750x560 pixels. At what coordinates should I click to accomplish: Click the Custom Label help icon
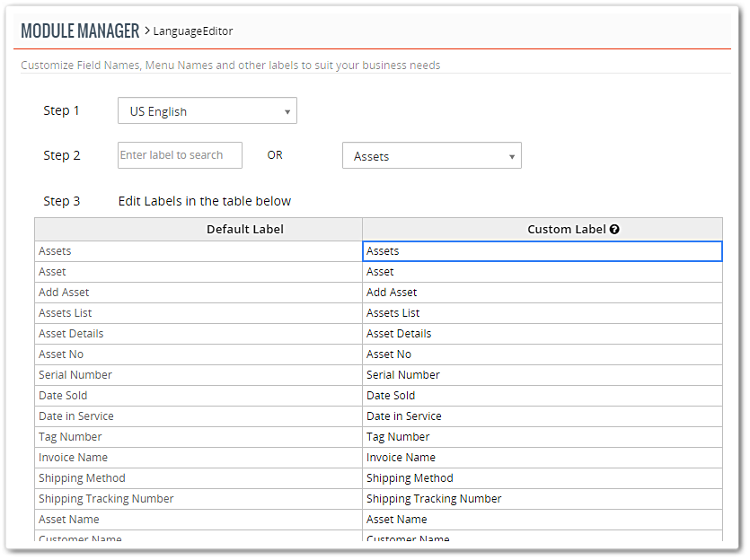[x=614, y=230]
